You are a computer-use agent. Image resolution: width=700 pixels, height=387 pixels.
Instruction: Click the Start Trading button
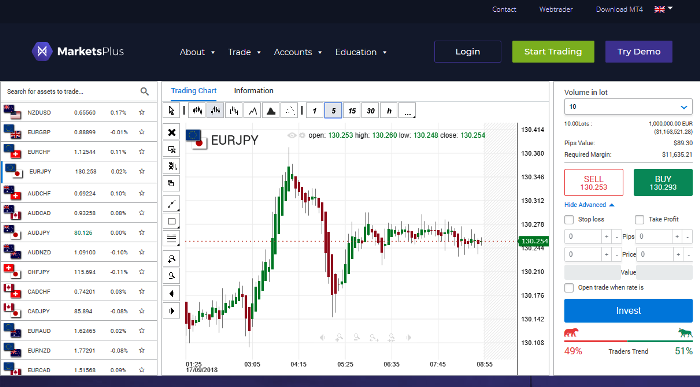point(553,52)
